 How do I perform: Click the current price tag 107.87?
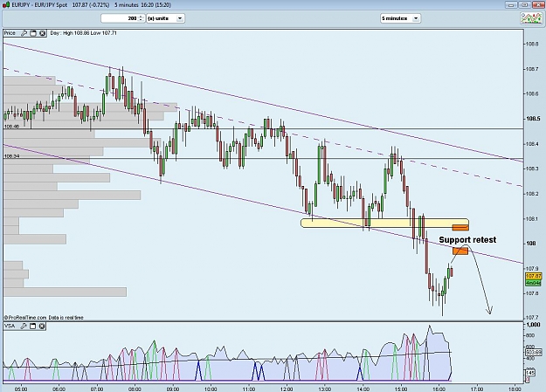point(534,276)
